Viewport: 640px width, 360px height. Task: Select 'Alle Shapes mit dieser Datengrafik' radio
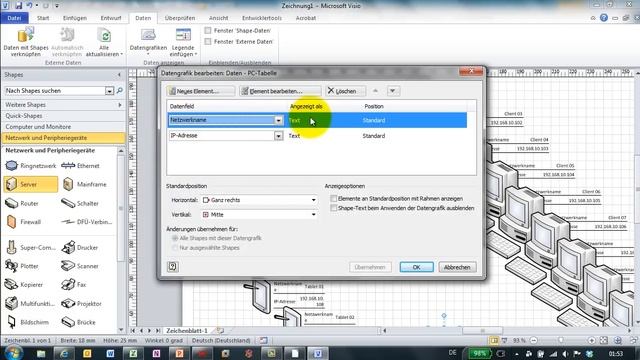pos(175,238)
